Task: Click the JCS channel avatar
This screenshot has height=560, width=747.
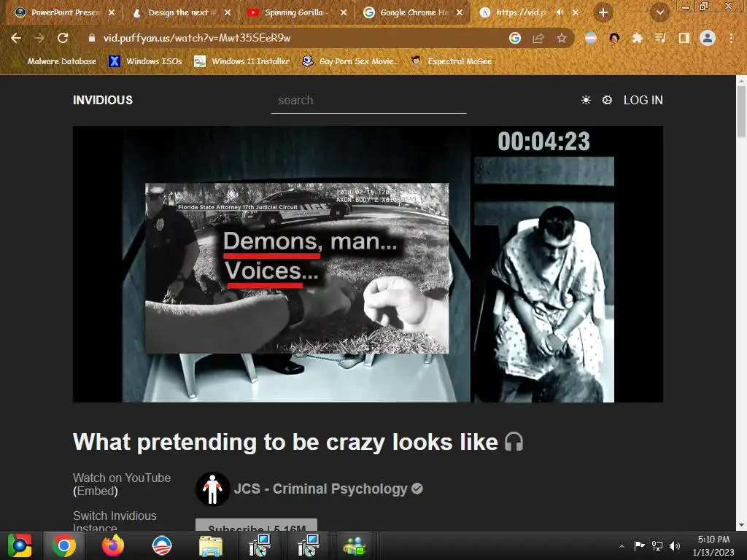Action: 212,489
